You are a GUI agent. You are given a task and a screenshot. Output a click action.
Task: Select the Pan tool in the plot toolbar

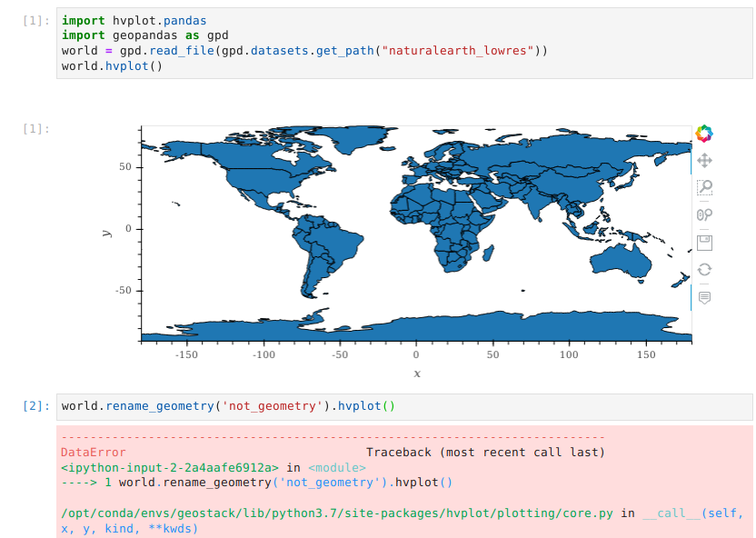tap(702, 162)
